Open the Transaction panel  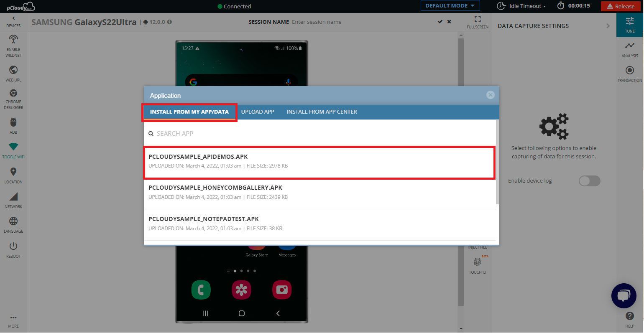pos(630,74)
